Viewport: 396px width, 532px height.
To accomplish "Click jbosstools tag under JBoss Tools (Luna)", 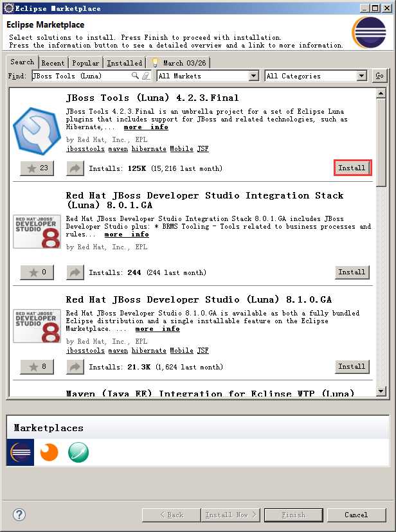I will click(x=85, y=148).
